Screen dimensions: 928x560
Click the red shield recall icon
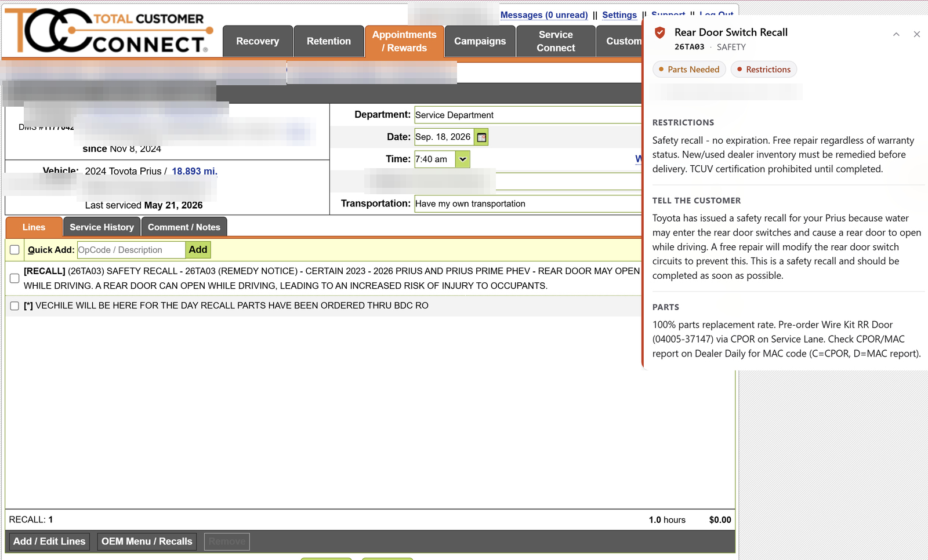(x=660, y=33)
